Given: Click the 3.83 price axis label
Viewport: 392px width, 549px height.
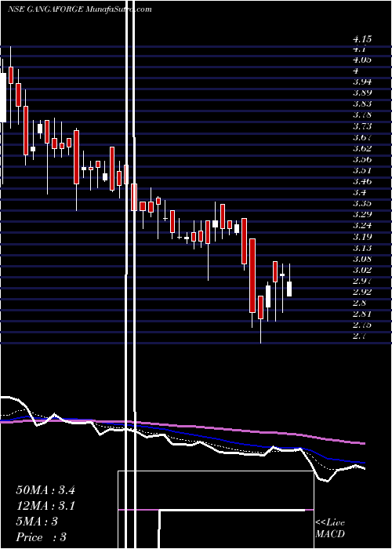Looking at the screenshot, I should click(x=362, y=104).
